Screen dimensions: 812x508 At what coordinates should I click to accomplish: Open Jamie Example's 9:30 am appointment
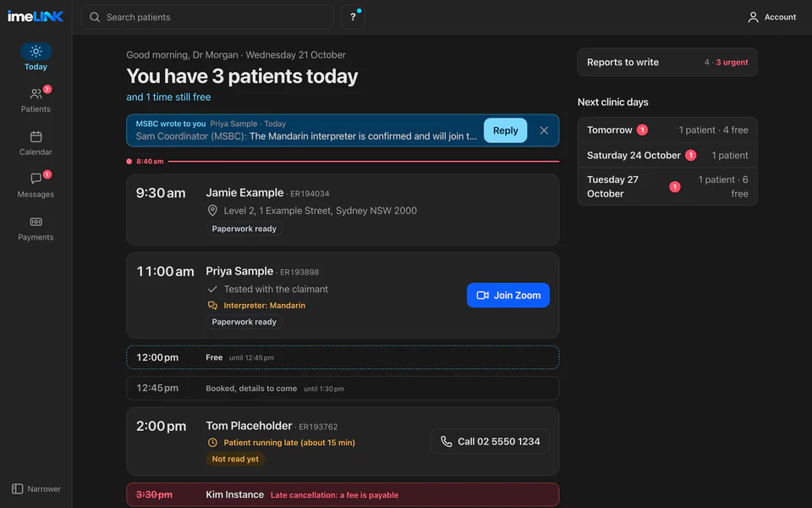(343, 209)
